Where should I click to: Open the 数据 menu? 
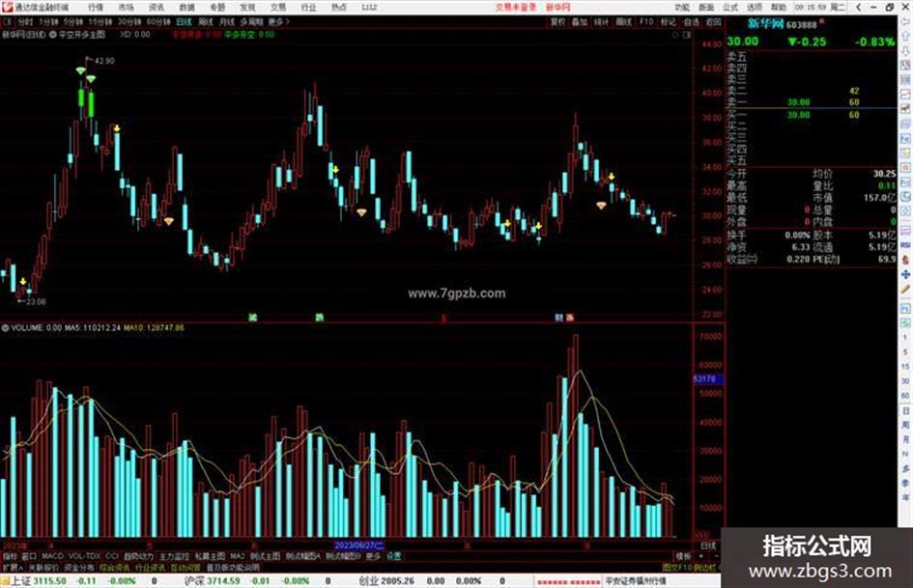(186, 7)
